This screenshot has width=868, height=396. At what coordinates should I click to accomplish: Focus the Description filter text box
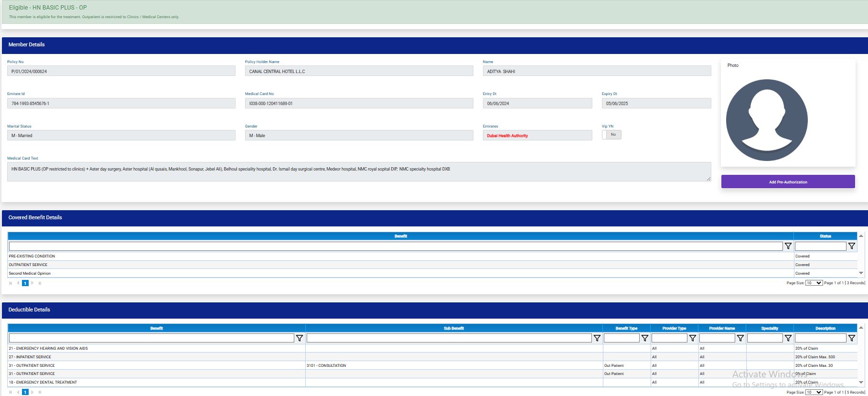coord(820,338)
